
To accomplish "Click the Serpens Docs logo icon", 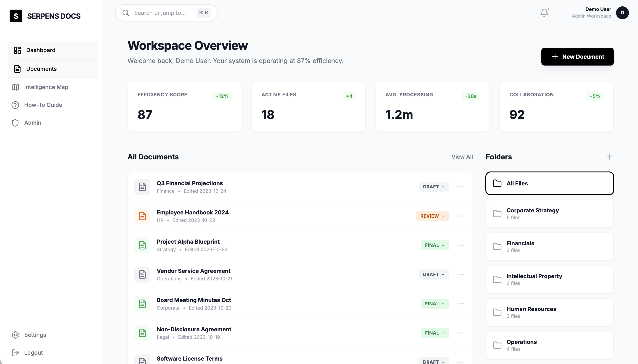I will coord(16,16).
